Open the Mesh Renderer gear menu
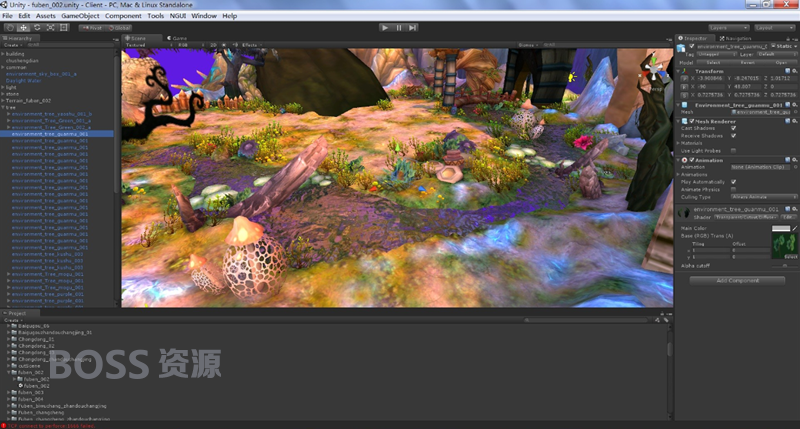The width and height of the screenshot is (800, 429). [x=794, y=121]
